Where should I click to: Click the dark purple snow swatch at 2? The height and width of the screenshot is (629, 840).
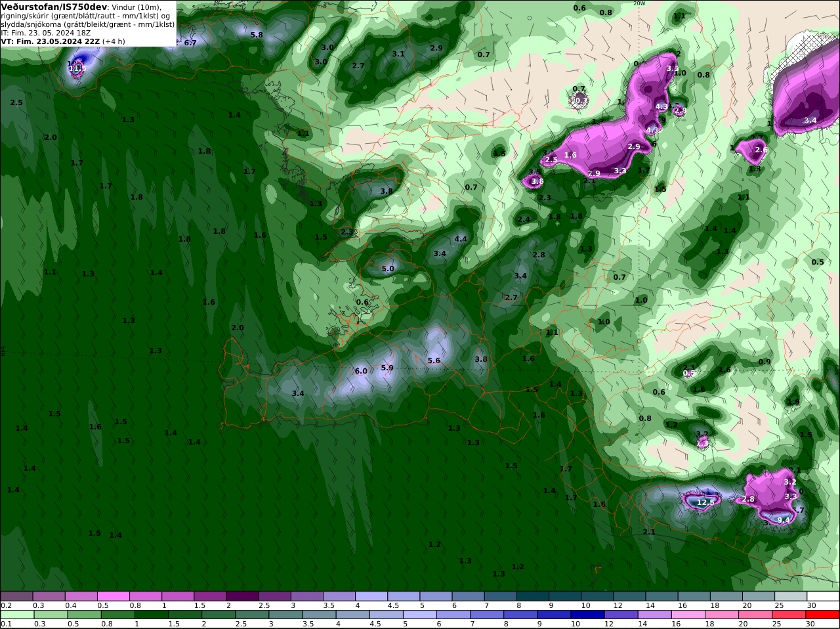click(242, 596)
